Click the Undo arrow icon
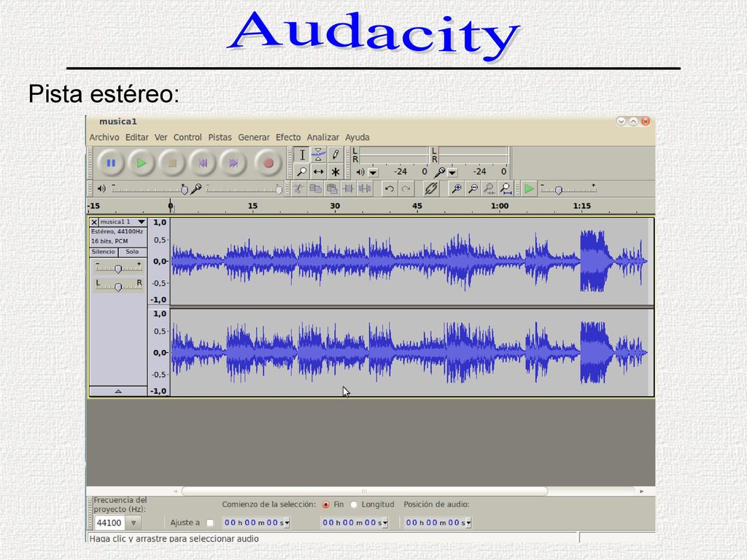 (390, 189)
